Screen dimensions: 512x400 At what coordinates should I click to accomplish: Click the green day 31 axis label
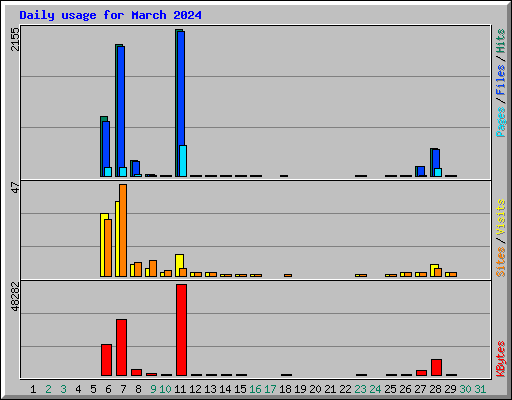[x=480, y=389]
